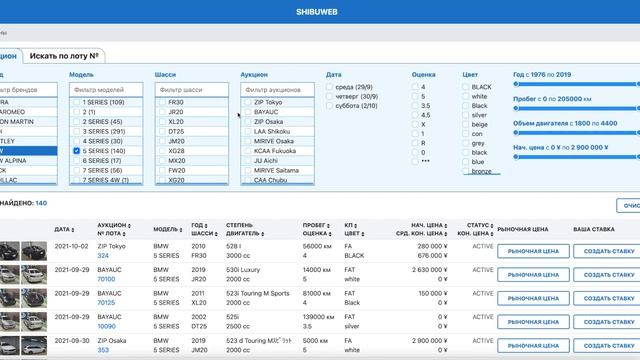This screenshot has width=640, height=360.
Task: Create a bid for lot 10090
Action: pyautogui.click(x=607, y=322)
